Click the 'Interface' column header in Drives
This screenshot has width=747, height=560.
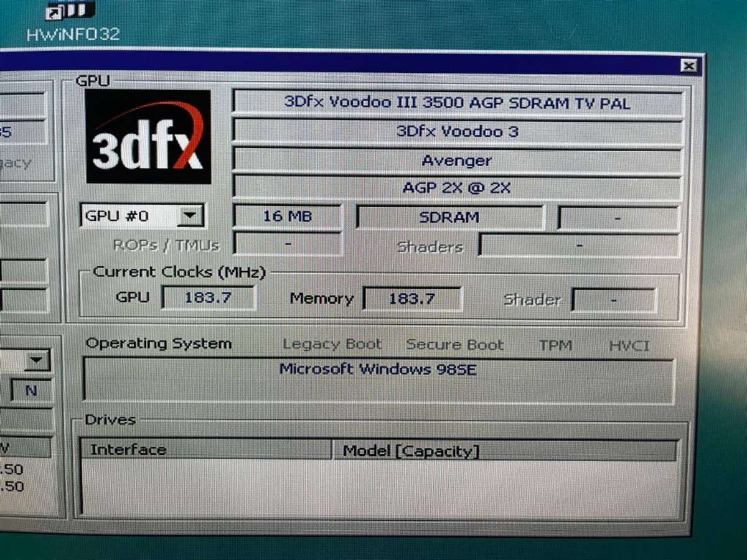tap(206, 450)
